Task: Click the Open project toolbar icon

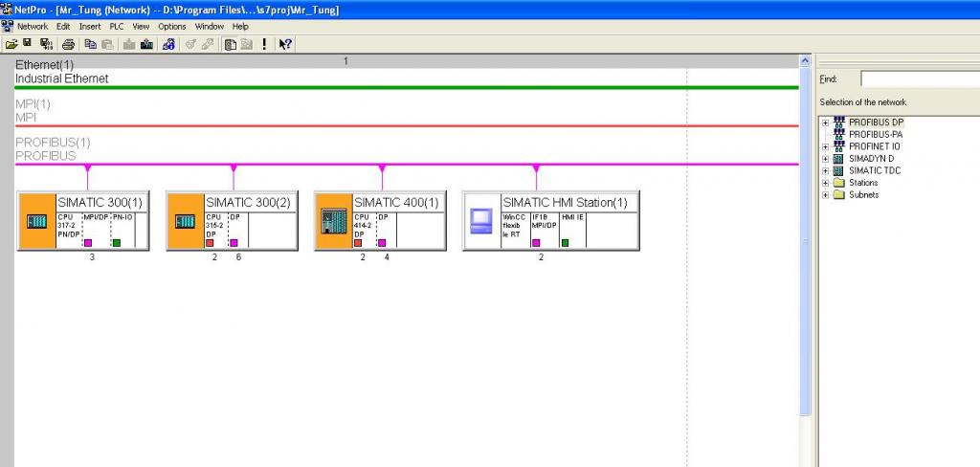Action: (11, 44)
